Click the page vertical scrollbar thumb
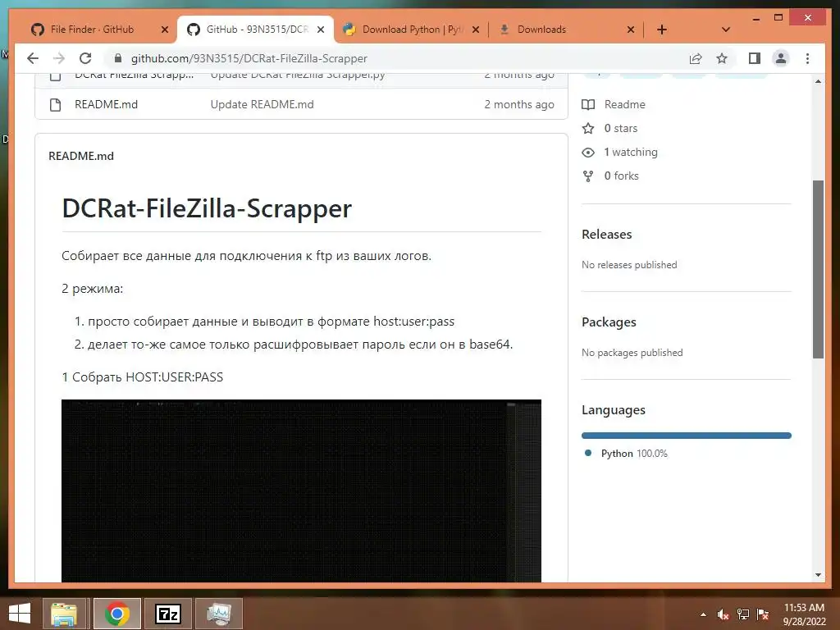This screenshot has height=630, width=840. (x=818, y=269)
